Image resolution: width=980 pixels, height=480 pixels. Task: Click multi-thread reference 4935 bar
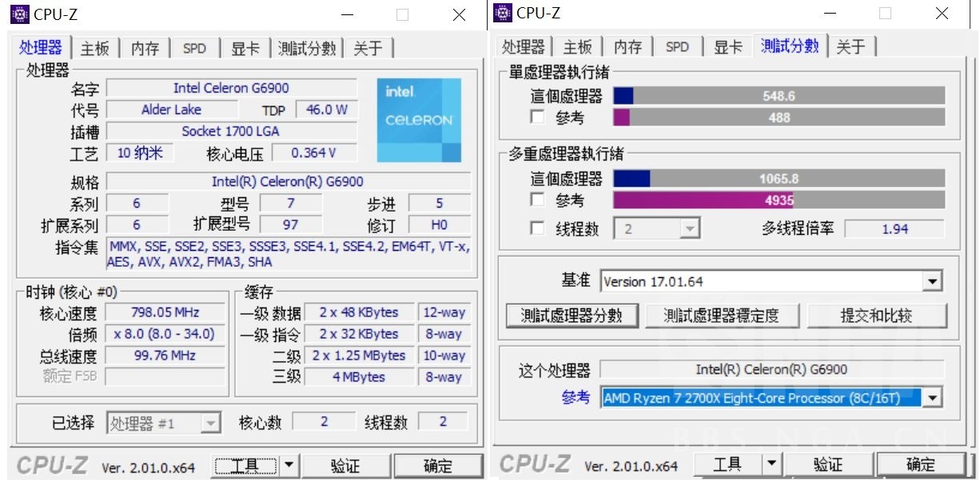point(779,200)
